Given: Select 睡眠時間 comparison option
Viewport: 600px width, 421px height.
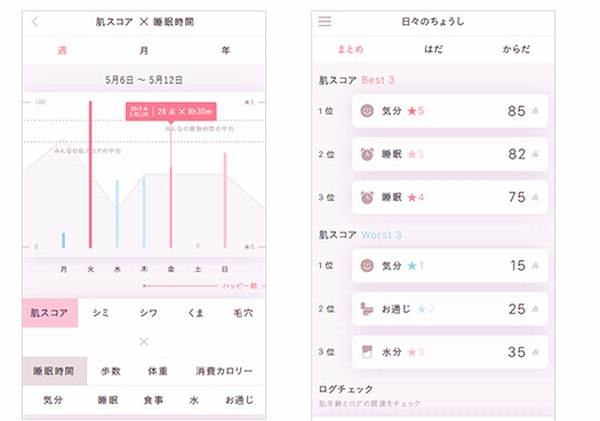Looking at the screenshot, I should (x=50, y=371).
